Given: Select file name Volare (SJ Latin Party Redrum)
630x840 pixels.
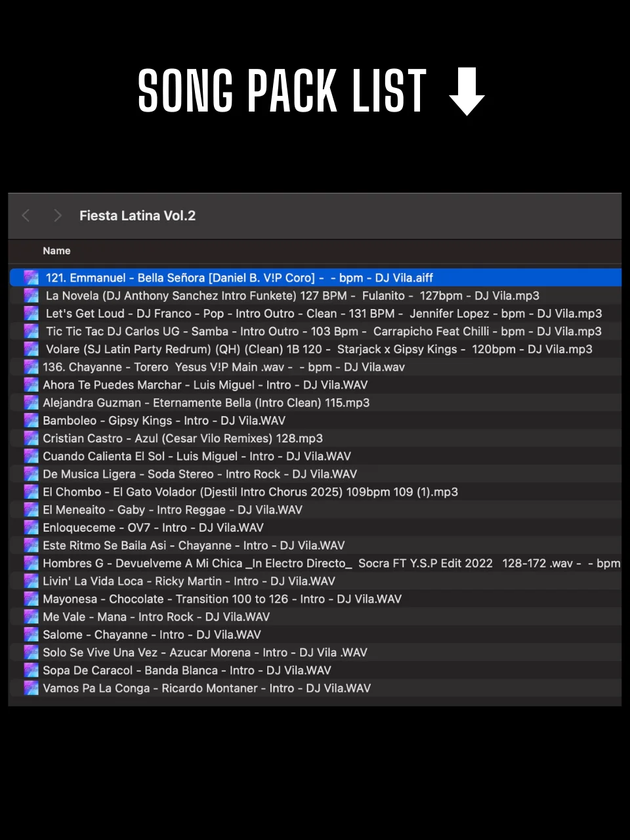Looking at the screenshot, I should (319, 348).
